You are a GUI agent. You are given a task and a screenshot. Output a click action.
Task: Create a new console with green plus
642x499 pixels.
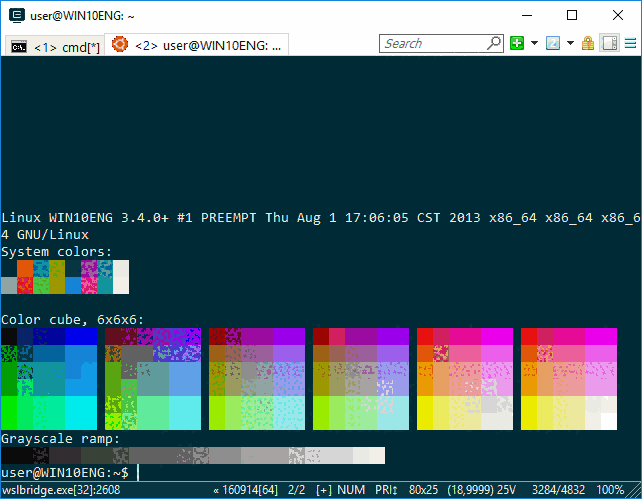click(517, 43)
